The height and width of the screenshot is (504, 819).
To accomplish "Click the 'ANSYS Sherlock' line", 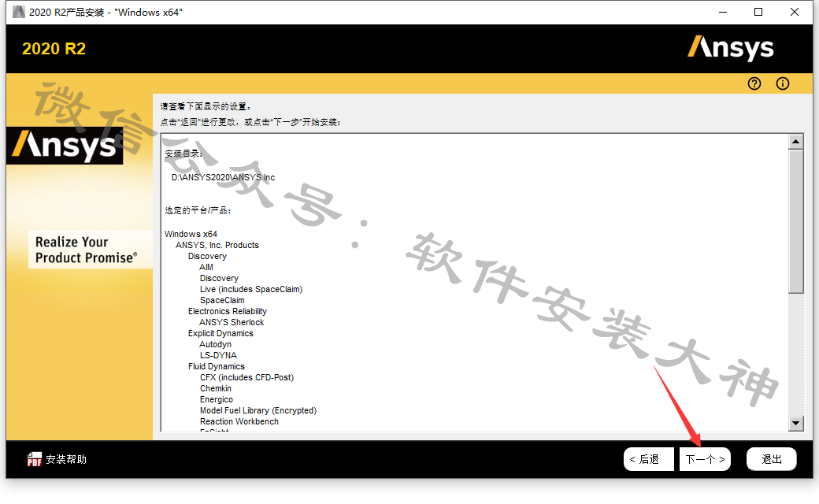I will point(232,322).
